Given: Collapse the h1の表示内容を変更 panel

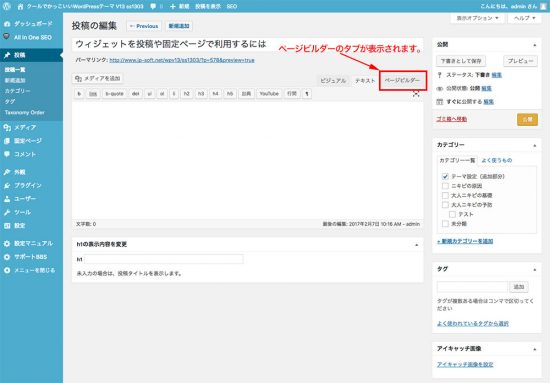Looking at the screenshot, I should 416,245.
